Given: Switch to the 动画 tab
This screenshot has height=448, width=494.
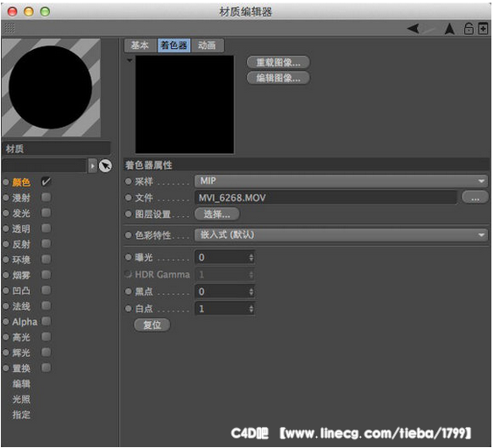Looking at the screenshot, I should (207, 45).
